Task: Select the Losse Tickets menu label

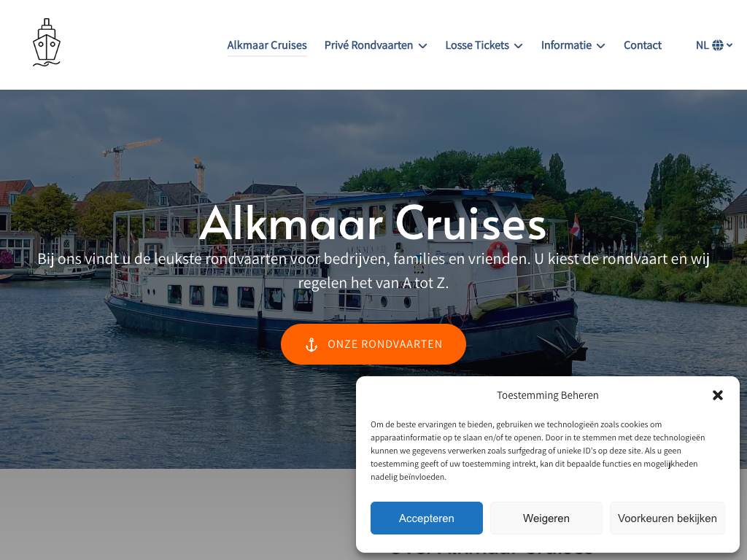Action: [x=477, y=45]
